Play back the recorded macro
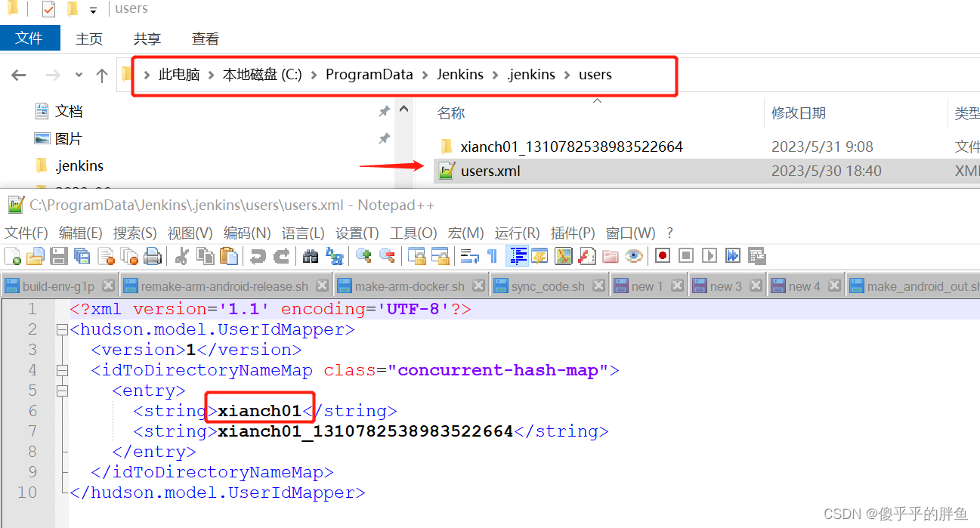The image size is (980, 528). [709, 256]
